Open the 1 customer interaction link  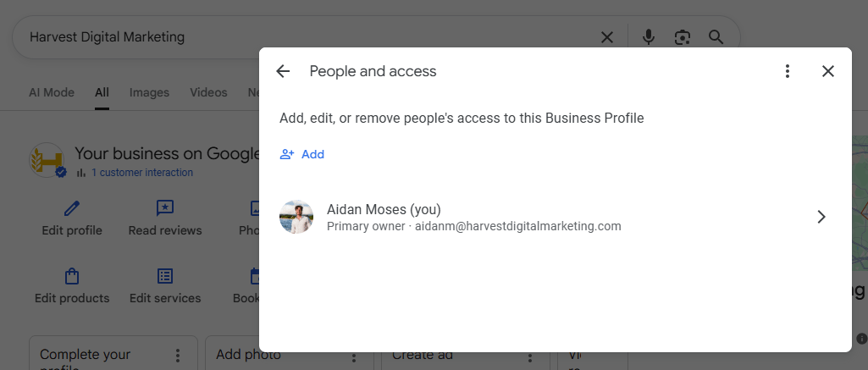pos(142,173)
